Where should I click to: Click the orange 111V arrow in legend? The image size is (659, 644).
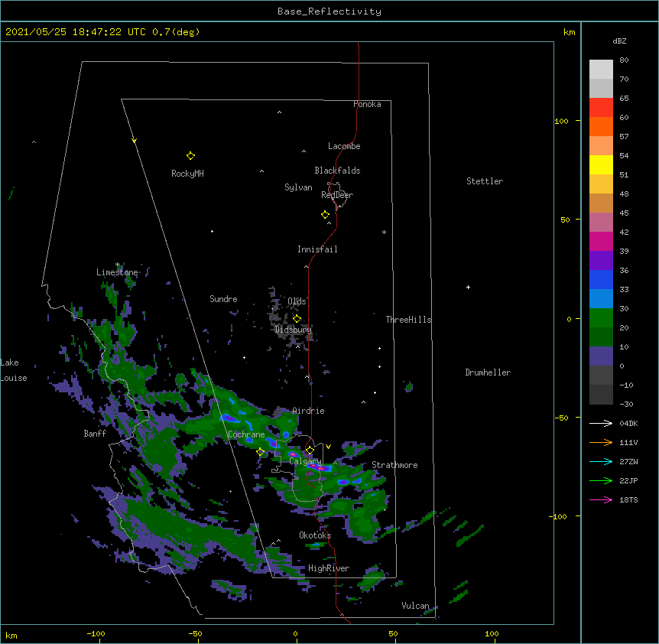click(x=601, y=442)
